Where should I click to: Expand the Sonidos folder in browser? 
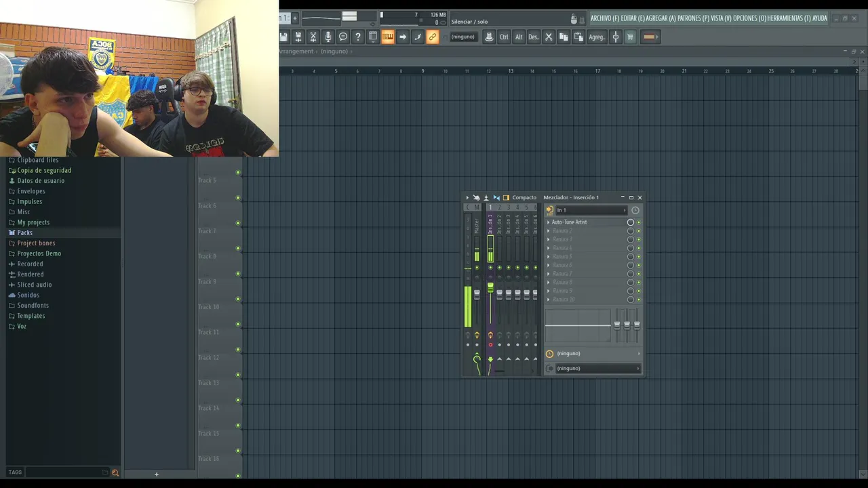tap(28, 295)
